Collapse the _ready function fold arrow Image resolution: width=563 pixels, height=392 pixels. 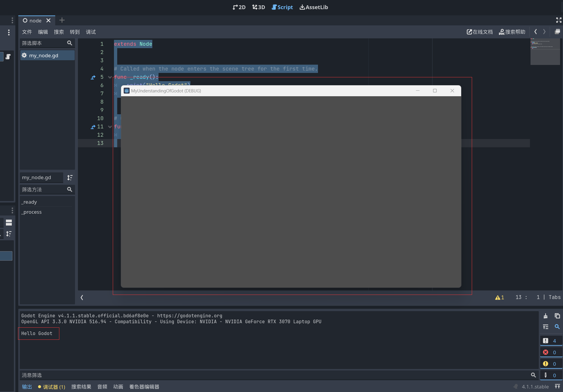(110, 77)
